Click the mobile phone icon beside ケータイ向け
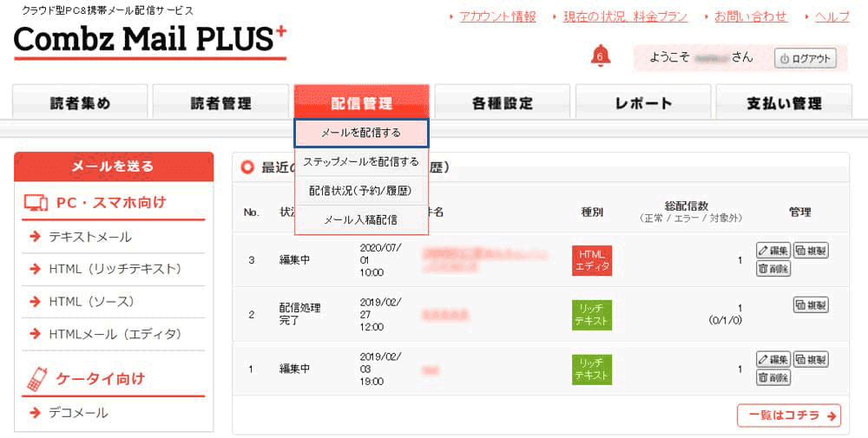 (36, 379)
